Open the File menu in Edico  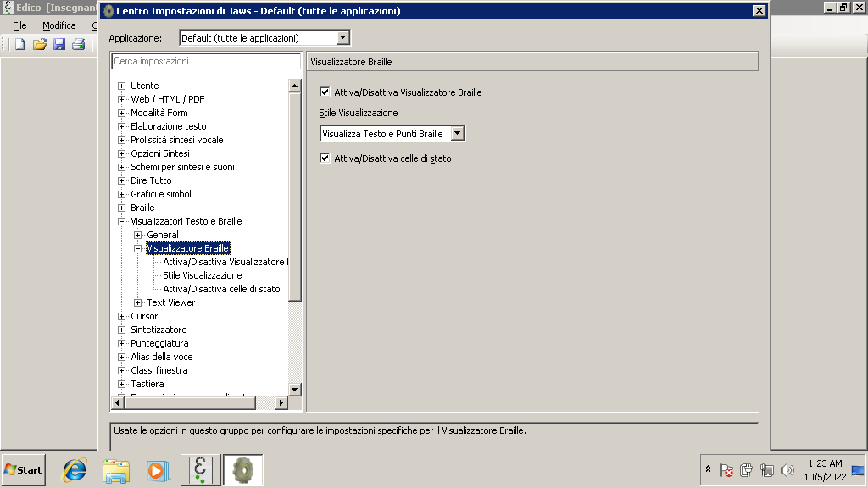20,25
